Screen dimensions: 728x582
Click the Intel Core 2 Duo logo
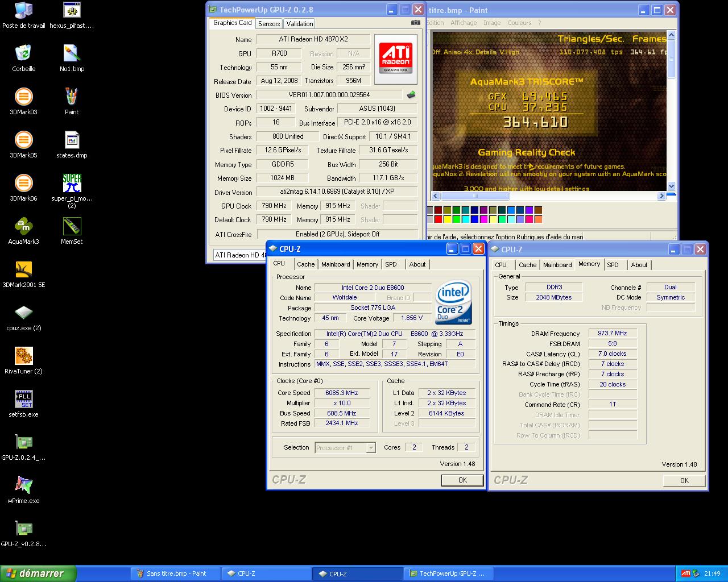pyautogui.click(x=453, y=303)
